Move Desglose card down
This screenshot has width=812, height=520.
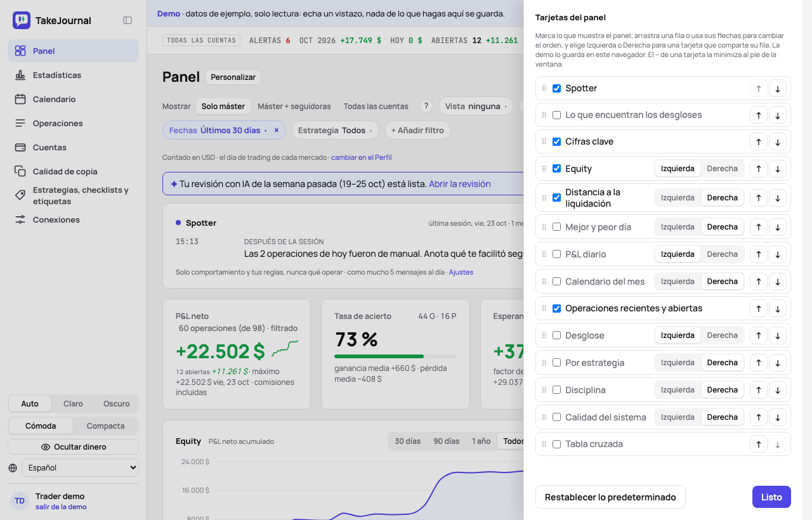coord(777,335)
